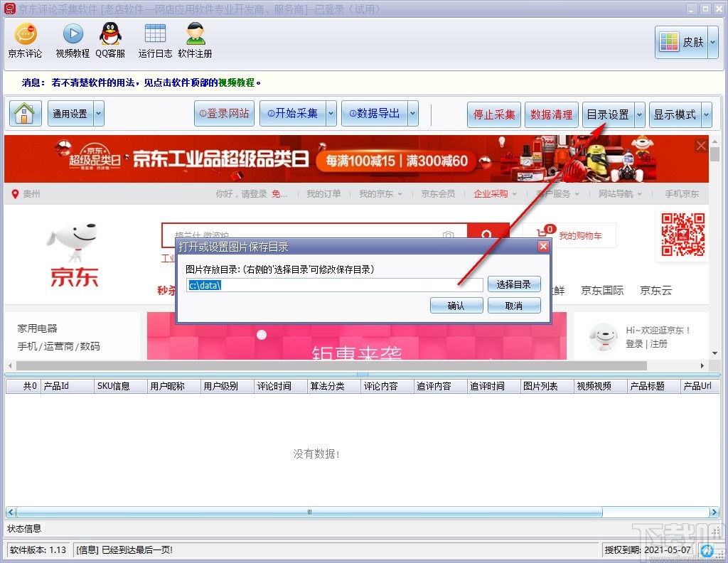Click the 皮肤 skin palette button
728x563 pixels.
point(681,42)
